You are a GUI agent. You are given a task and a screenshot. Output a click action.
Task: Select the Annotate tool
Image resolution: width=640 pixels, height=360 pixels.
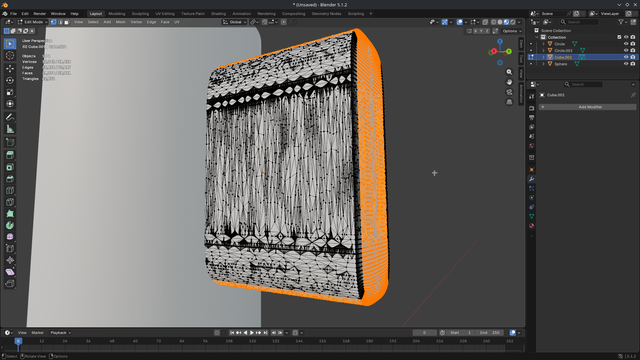(x=10, y=117)
